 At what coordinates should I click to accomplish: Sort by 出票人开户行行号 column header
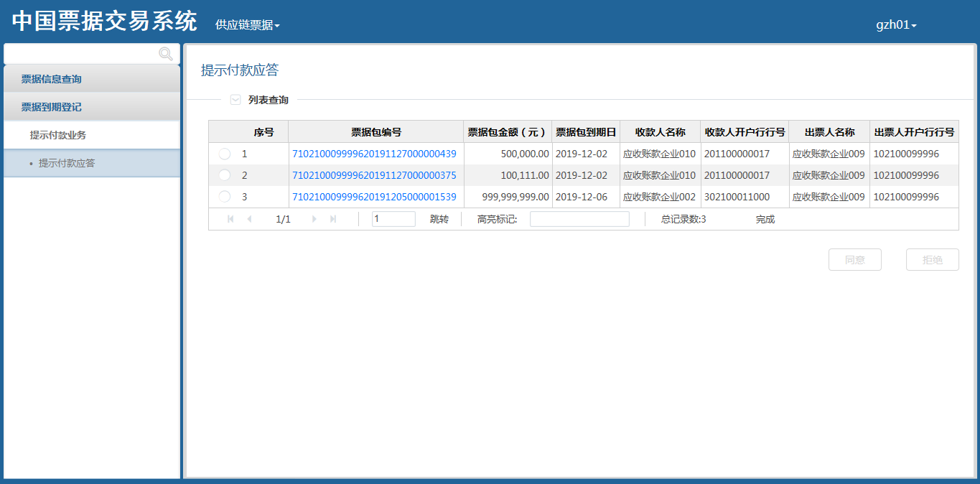pyautogui.click(x=914, y=132)
